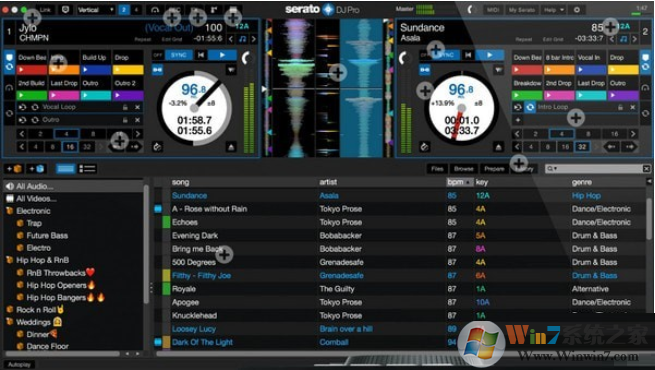Click the Link button in top bar
Viewport: 655px width, 370px height.
45,10
